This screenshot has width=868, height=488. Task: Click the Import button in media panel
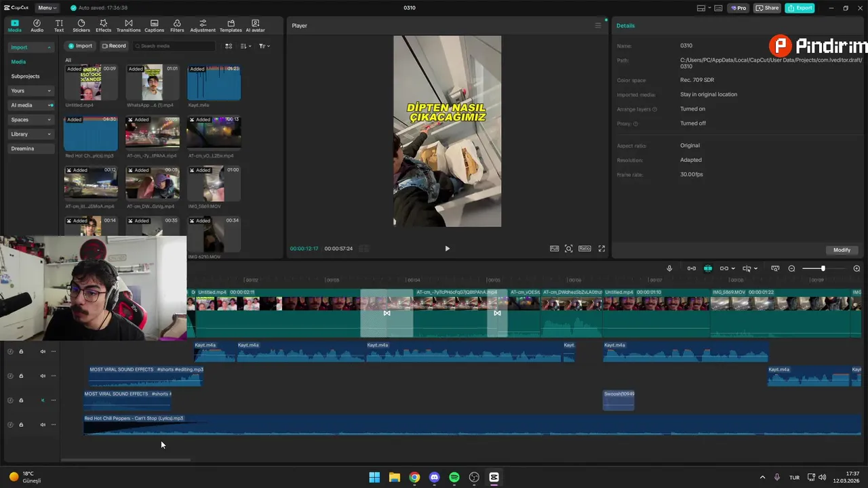tap(79, 46)
